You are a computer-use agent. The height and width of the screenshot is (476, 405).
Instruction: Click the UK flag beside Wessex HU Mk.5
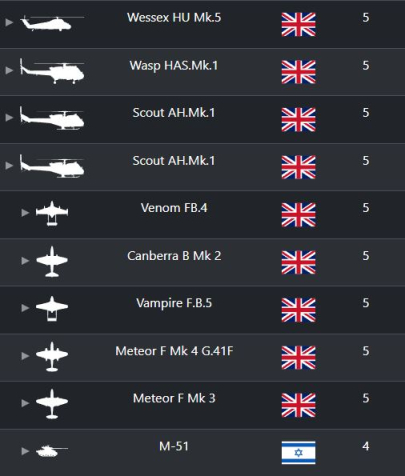click(298, 24)
